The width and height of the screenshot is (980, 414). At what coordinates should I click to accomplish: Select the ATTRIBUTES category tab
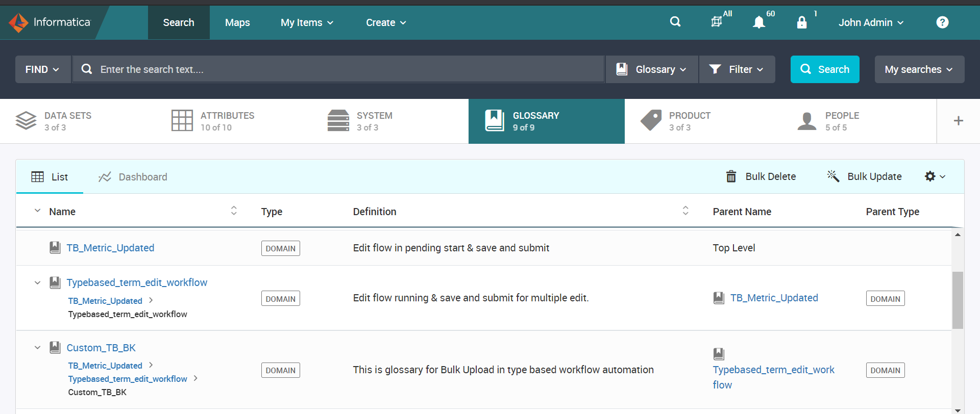point(234,121)
